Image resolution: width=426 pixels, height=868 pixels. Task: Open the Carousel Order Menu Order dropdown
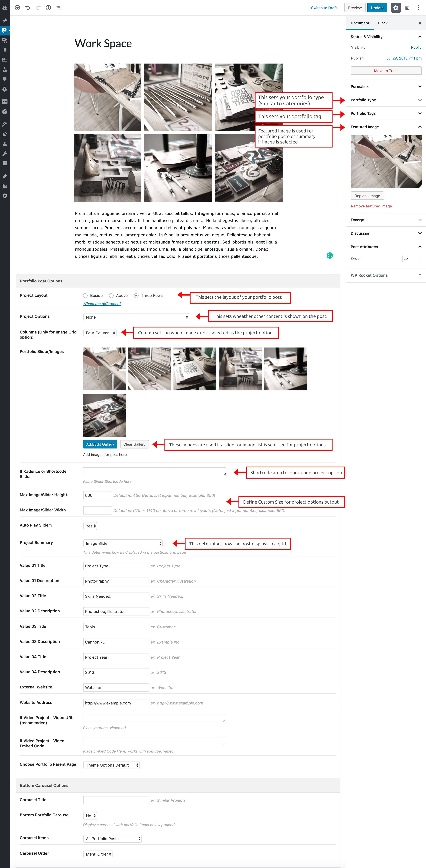click(x=98, y=854)
